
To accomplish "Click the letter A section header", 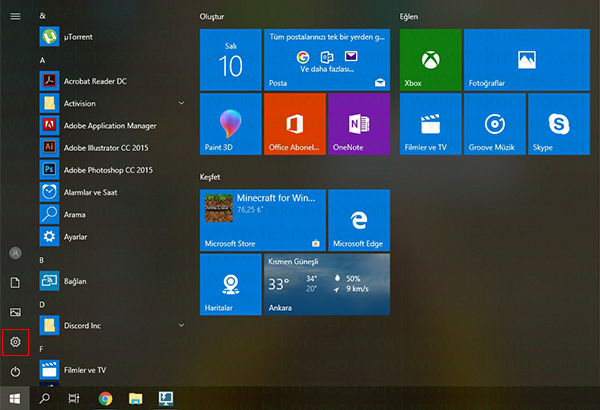I will 42,60.
